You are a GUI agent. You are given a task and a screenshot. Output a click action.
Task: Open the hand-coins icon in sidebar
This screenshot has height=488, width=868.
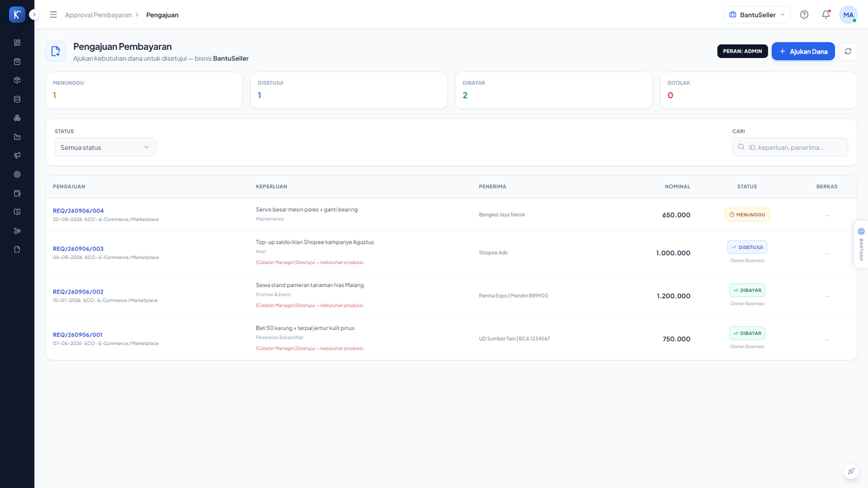click(17, 231)
